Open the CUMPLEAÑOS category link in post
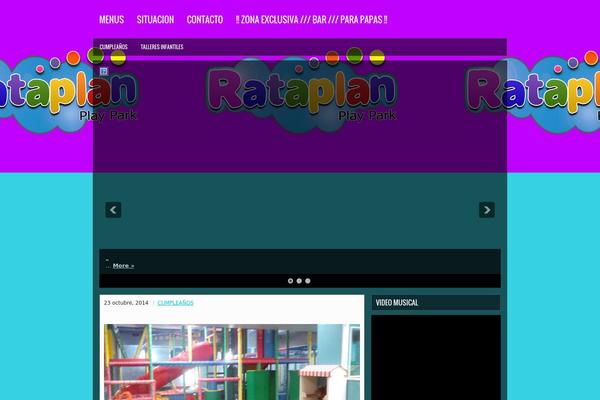This screenshot has height=400, width=600. (175, 302)
